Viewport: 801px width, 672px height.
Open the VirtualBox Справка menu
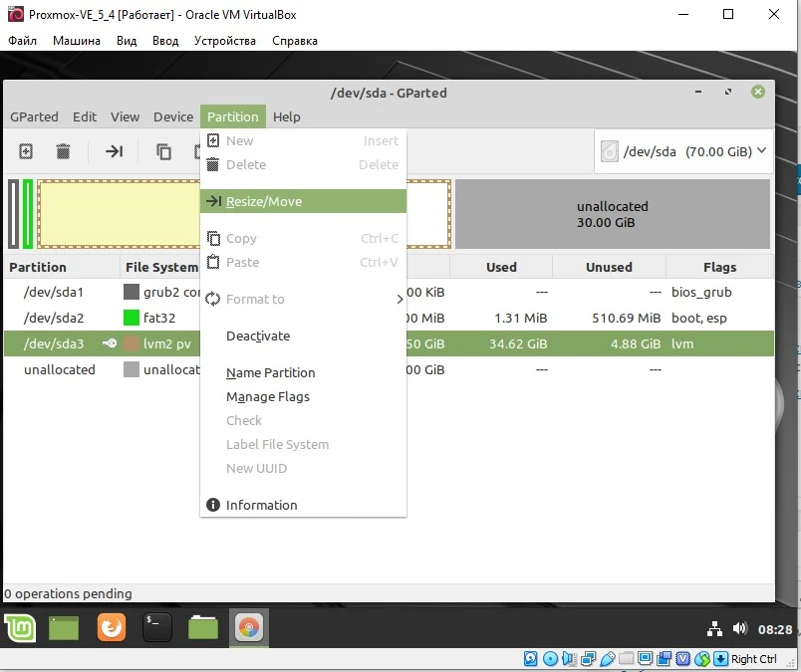[x=295, y=41]
